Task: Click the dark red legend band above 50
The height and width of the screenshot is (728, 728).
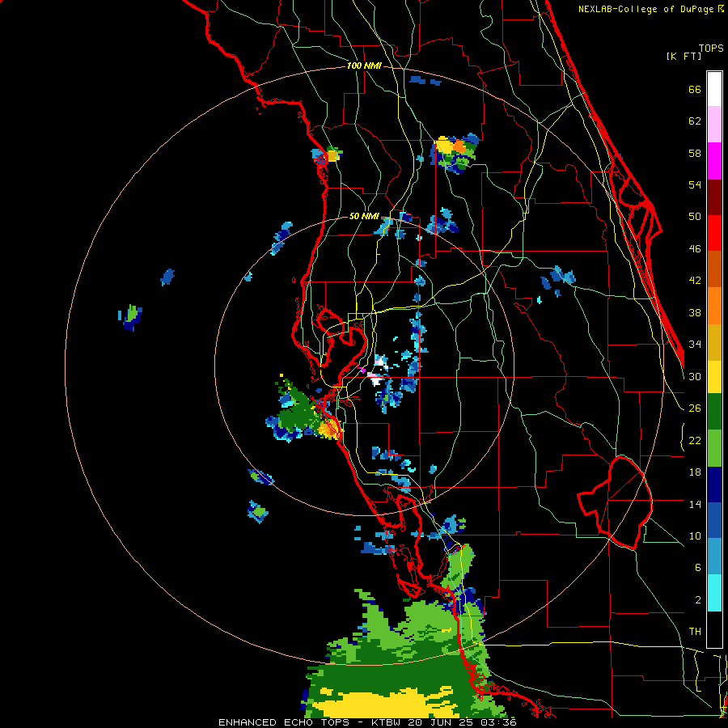Action: pyautogui.click(x=714, y=197)
